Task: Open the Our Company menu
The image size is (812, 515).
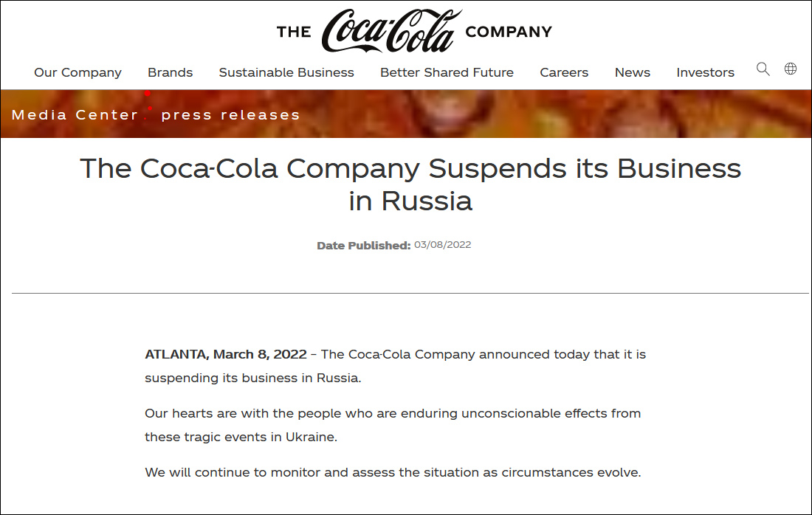Action: coord(78,72)
